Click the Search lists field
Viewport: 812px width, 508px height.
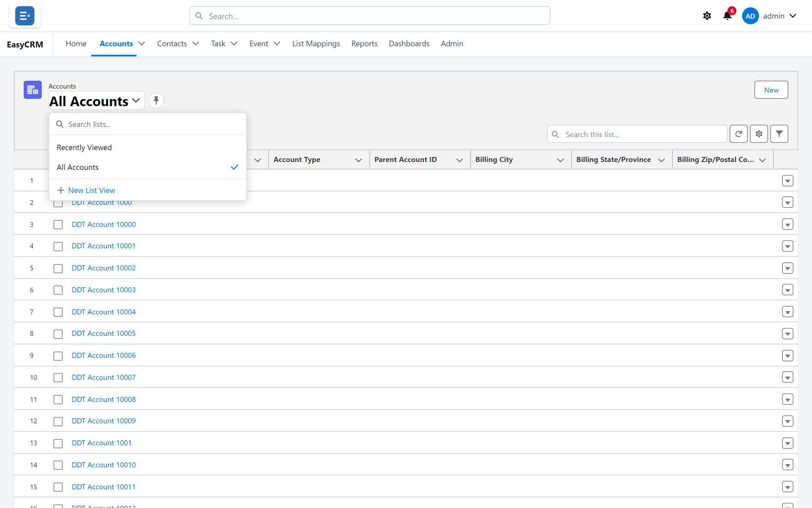pyautogui.click(x=148, y=124)
